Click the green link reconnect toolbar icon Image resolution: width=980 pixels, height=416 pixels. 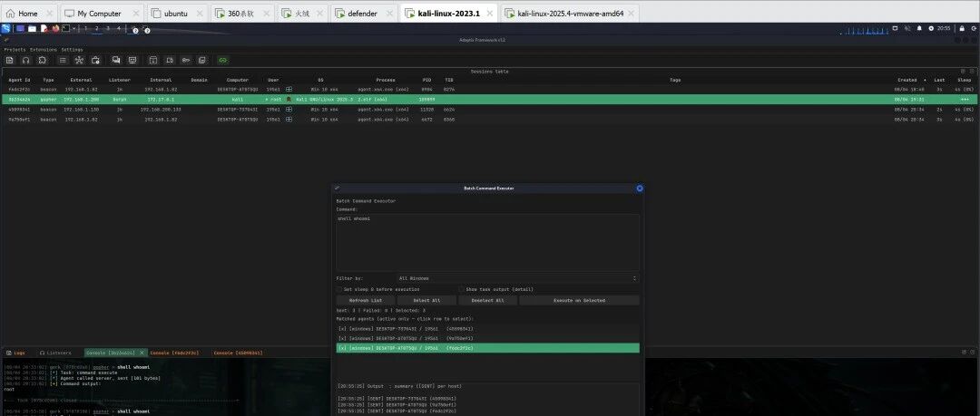[x=223, y=60]
